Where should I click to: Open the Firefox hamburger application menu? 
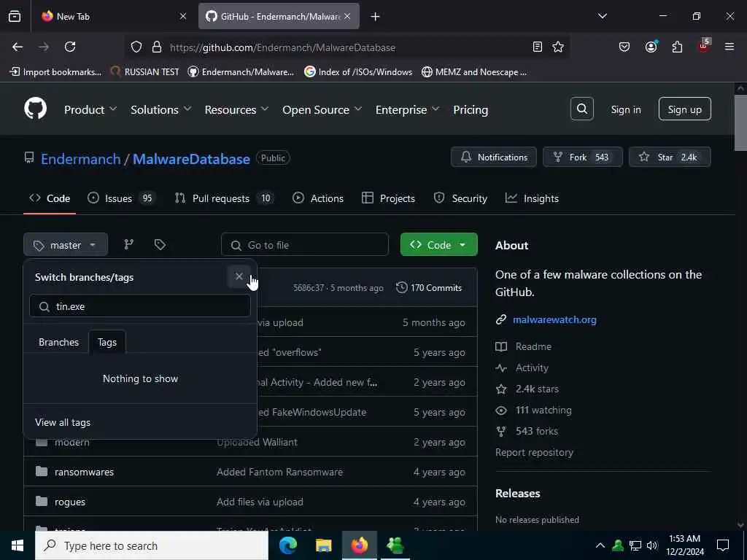coord(729,47)
